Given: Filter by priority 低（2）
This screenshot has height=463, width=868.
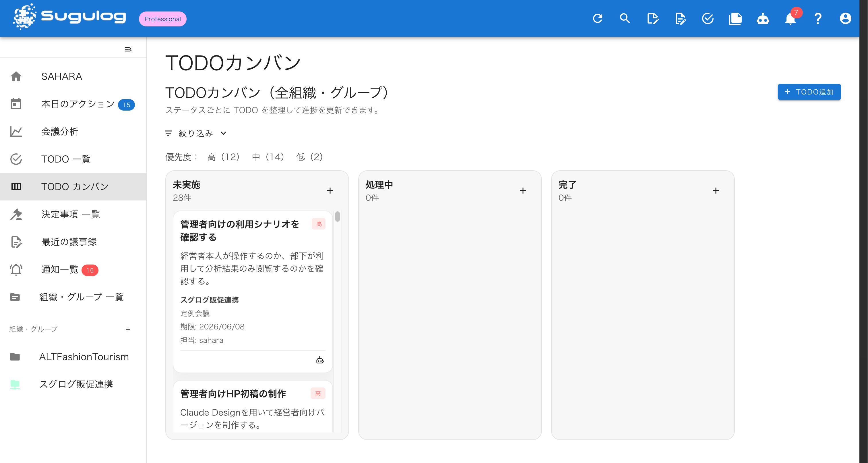Looking at the screenshot, I should [x=309, y=157].
